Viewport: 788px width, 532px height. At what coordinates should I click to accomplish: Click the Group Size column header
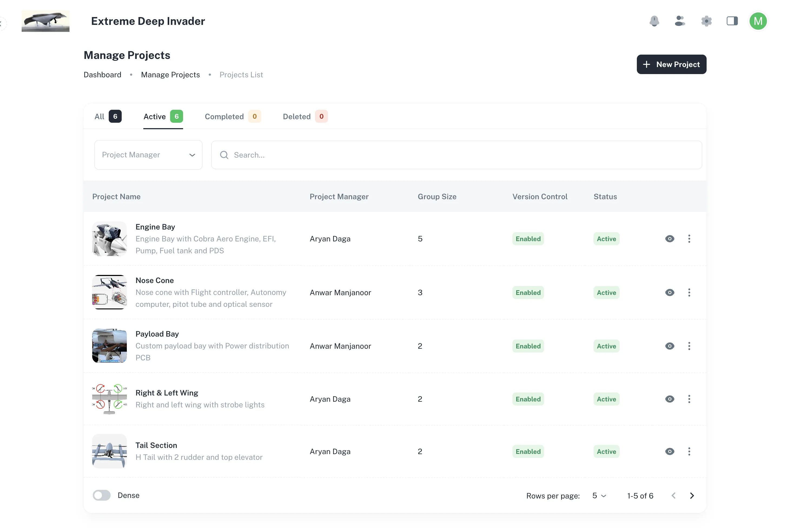point(437,197)
